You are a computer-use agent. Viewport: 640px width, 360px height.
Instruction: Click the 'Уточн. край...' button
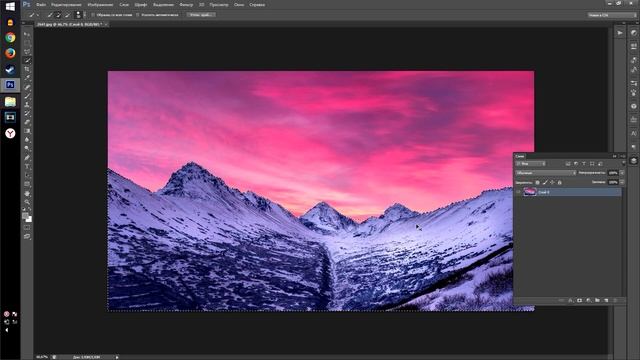pos(201,15)
